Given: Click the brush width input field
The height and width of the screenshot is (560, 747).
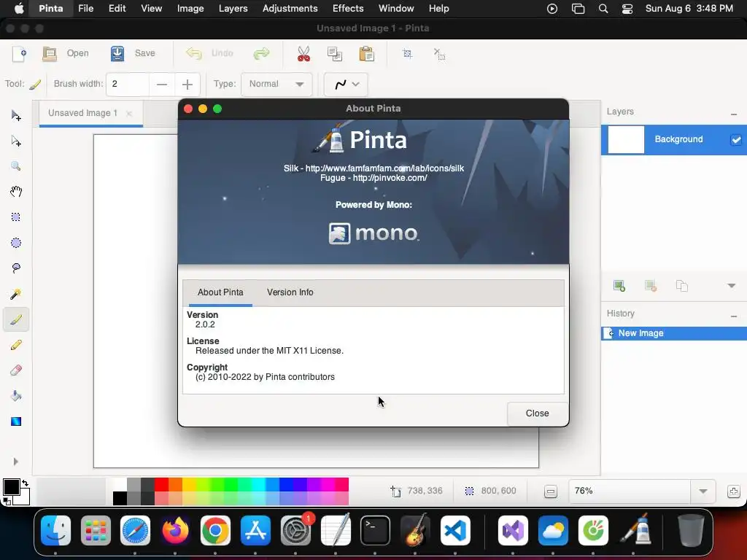Looking at the screenshot, I should click(x=128, y=85).
